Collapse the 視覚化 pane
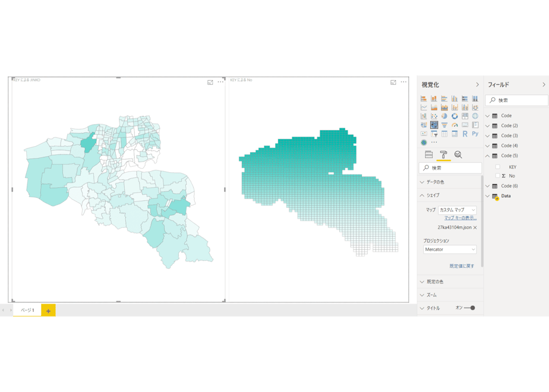 [477, 85]
